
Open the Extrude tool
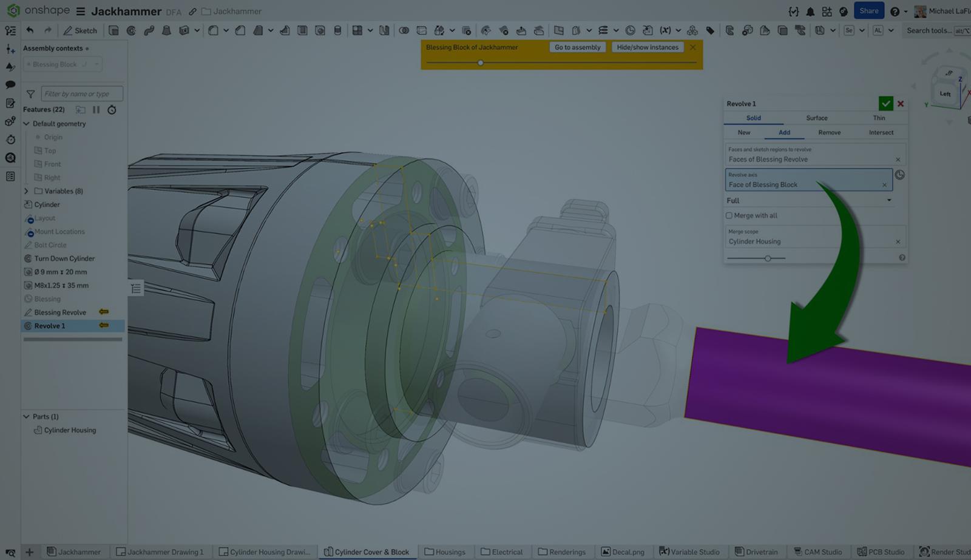pyautogui.click(x=113, y=30)
